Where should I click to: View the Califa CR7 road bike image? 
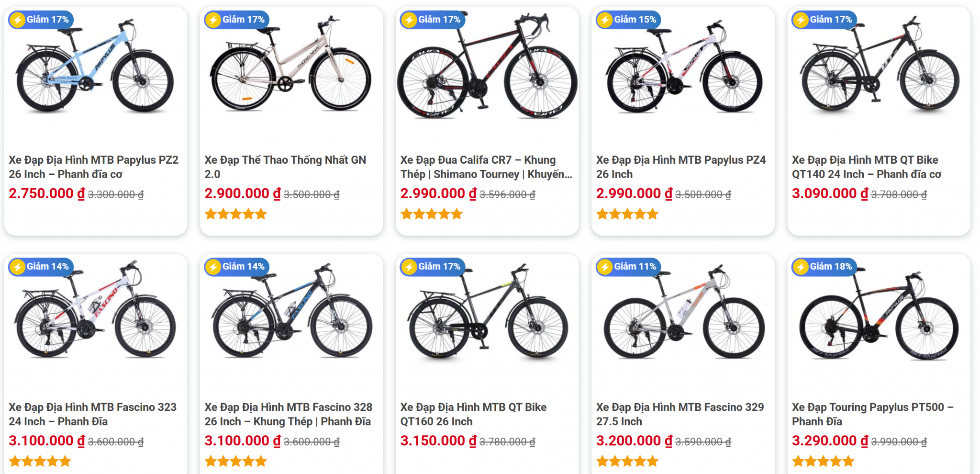(x=487, y=69)
